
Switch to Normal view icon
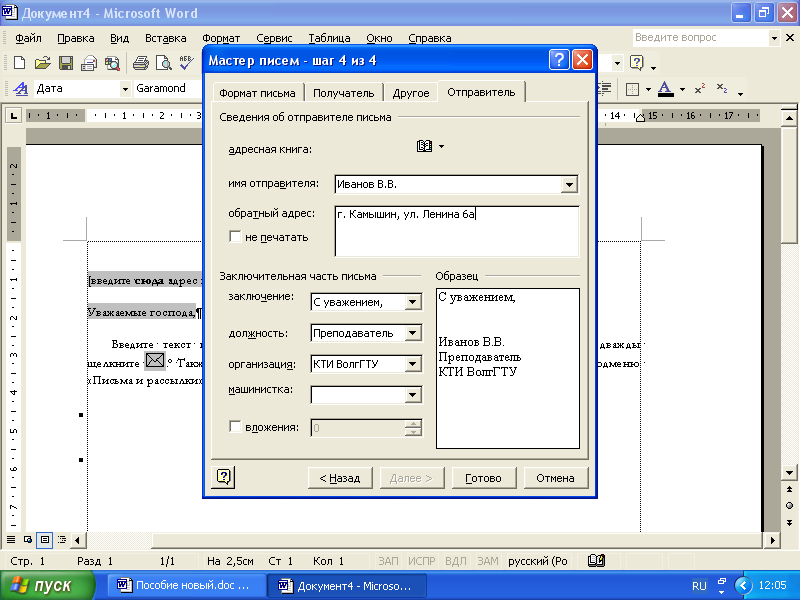(x=11, y=539)
